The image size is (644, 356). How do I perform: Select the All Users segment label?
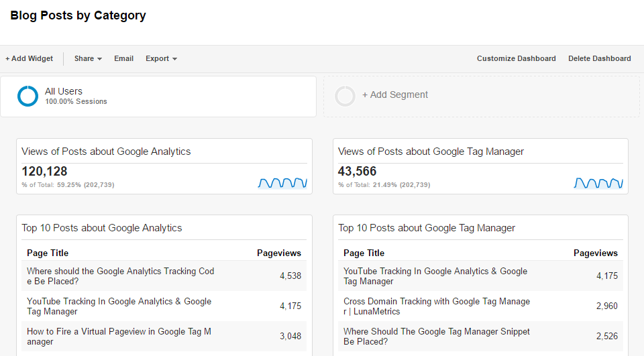64,91
